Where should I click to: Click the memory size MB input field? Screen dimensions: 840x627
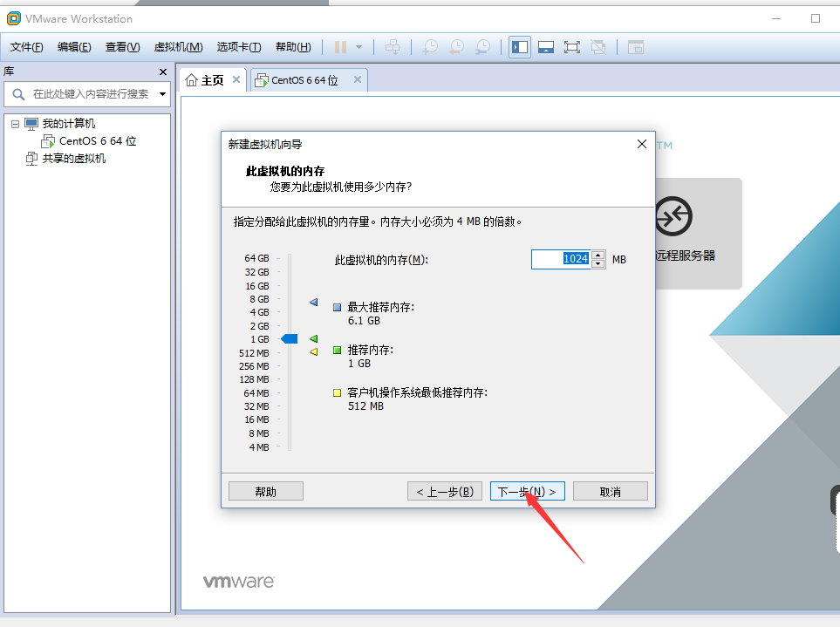point(561,259)
